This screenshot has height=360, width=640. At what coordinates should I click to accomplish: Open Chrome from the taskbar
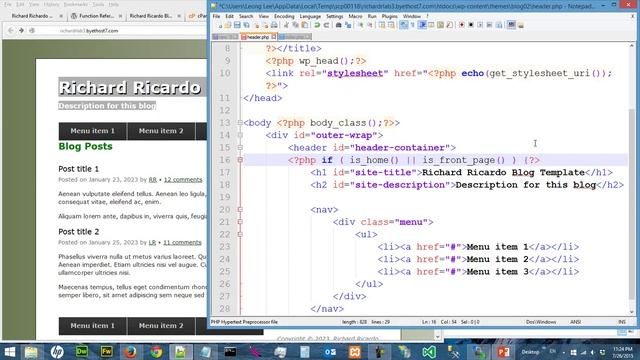156,352
